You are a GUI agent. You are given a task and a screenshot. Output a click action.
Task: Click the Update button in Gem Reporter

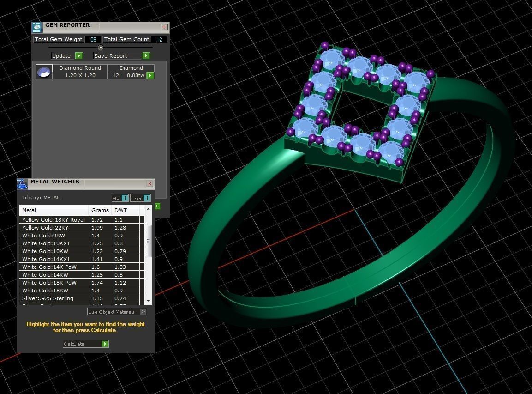coord(62,56)
